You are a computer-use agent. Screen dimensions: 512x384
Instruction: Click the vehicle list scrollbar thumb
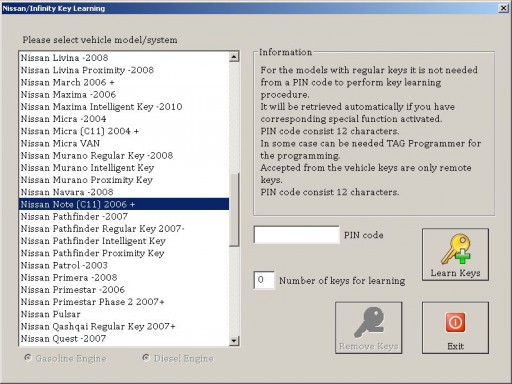pyautogui.click(x=234, y=210)
